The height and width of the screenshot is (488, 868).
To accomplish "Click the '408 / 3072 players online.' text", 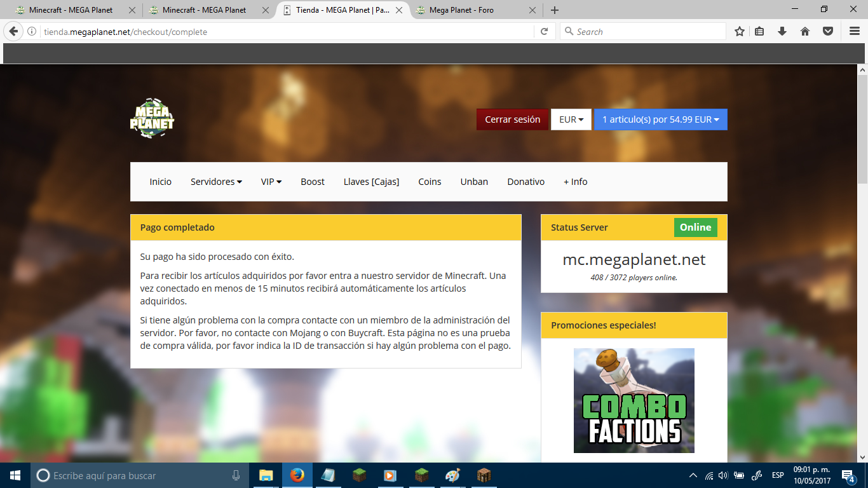I will 634,278.
